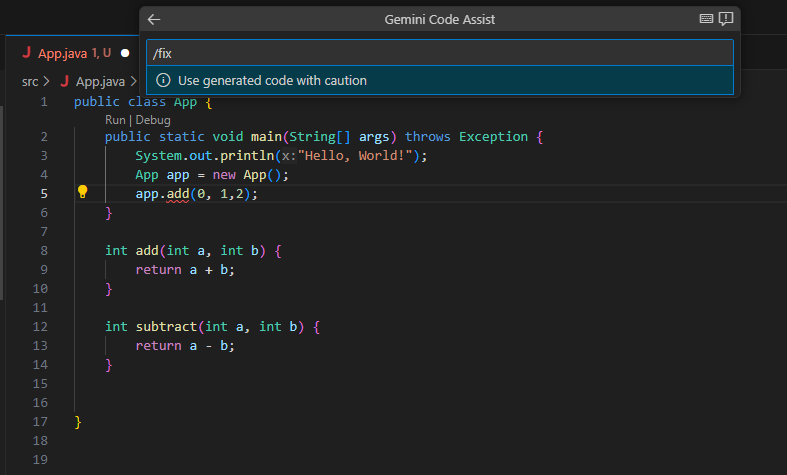This screenshot has width=787, height=475.
Task: Expand the chevron after App.java breadcrumb
Action: tap(134, 81)
